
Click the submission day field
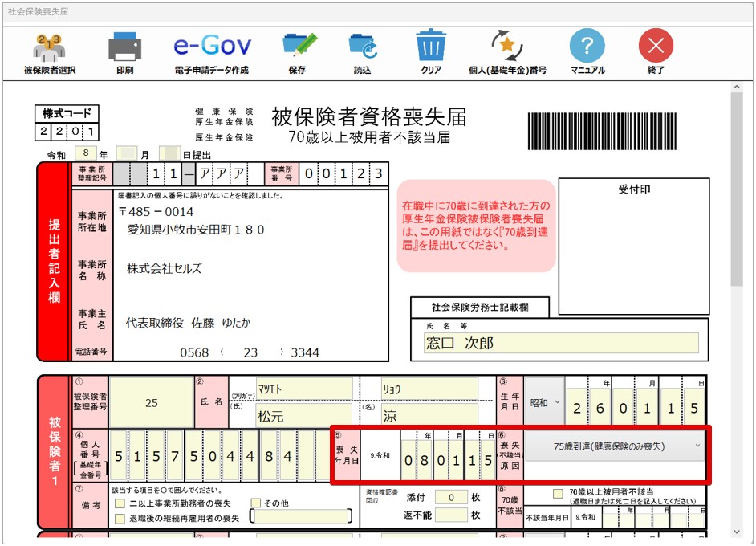pyautogui.click(x=169, y=153)
